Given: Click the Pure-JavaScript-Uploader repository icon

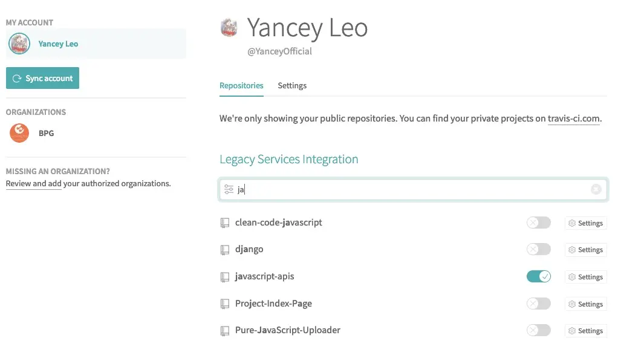Looking at the screenshot, I should [x=225, y=331].
